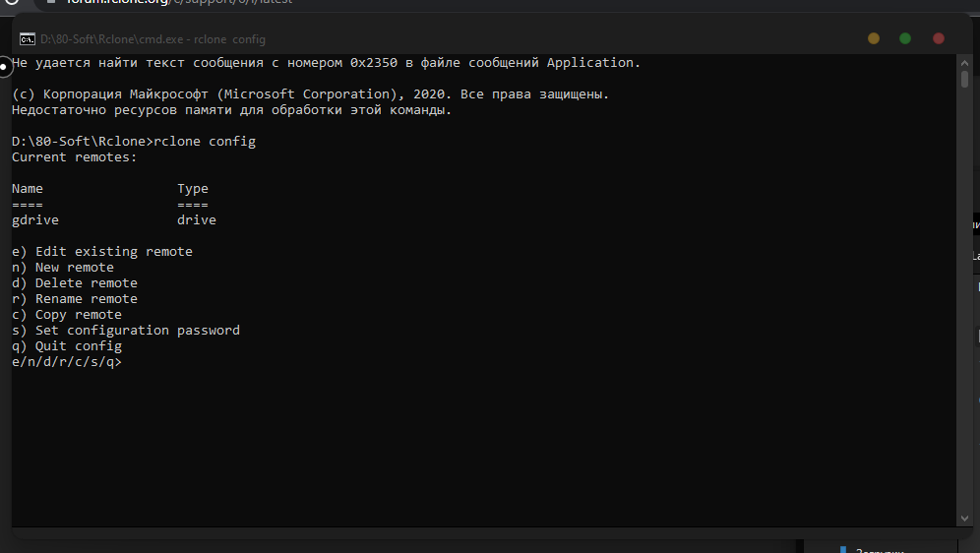Click the 'Set configuration password' line
The image size is (980, 553).
tap(126, 331)
